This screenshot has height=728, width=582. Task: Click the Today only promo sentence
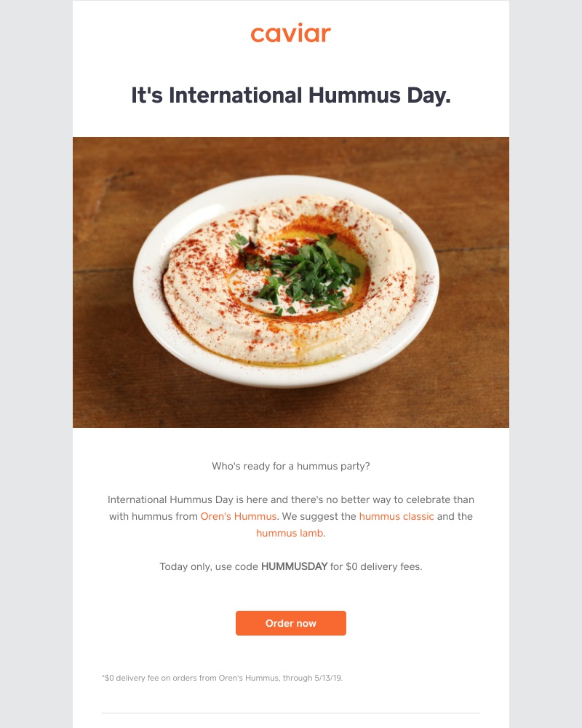(x=290, y=565)
